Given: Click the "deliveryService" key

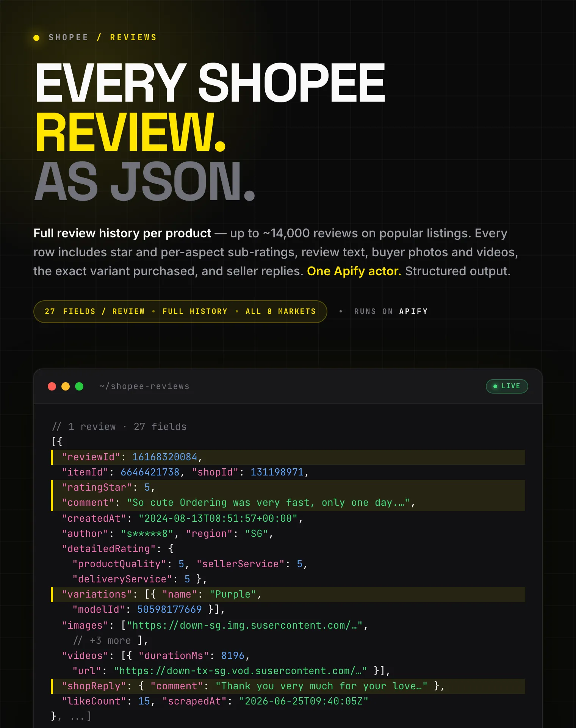Looking at the screenshot, I should click(122, 579).
